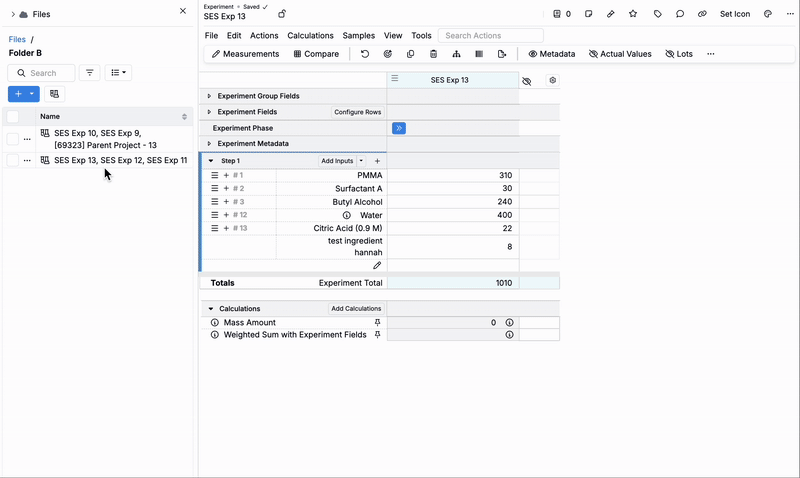Click the tag icon in header
Image resolution: width=800 pixels, height=478 pixels.
pos(657,14)
